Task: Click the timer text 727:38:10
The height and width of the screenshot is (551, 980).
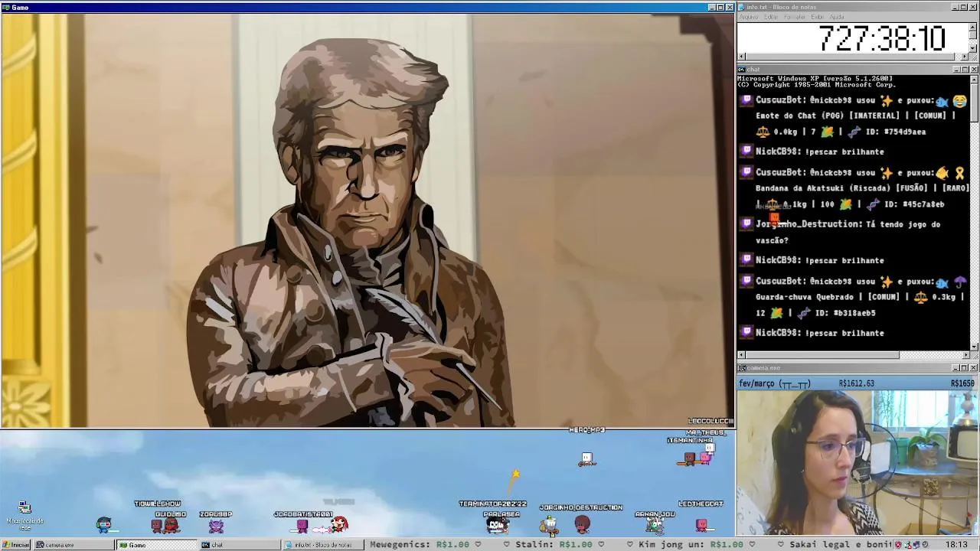Action: point(882,38)
